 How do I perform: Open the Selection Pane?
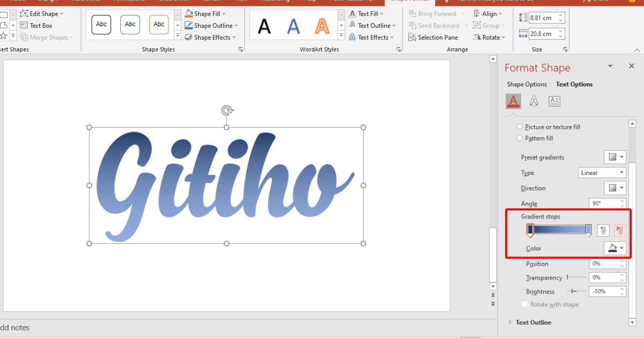[434, 38]
